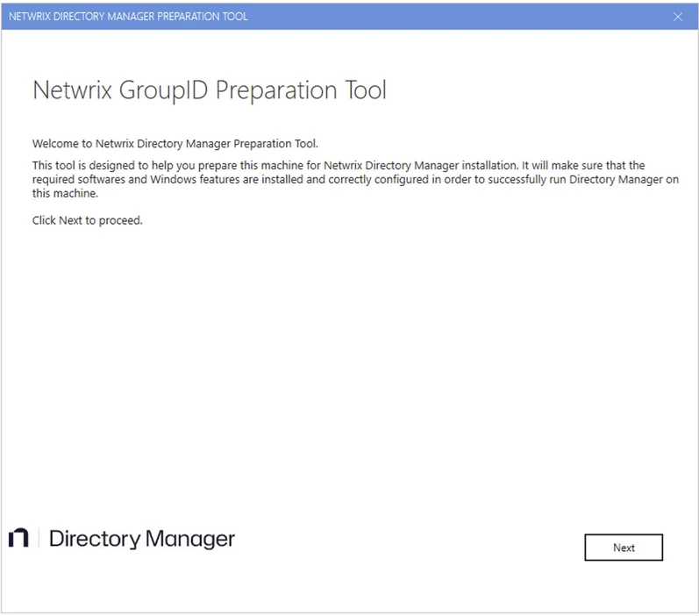699x616 pixels.
Task: Click the 'Click Next to proceed.' text
Action: [88, 220]
